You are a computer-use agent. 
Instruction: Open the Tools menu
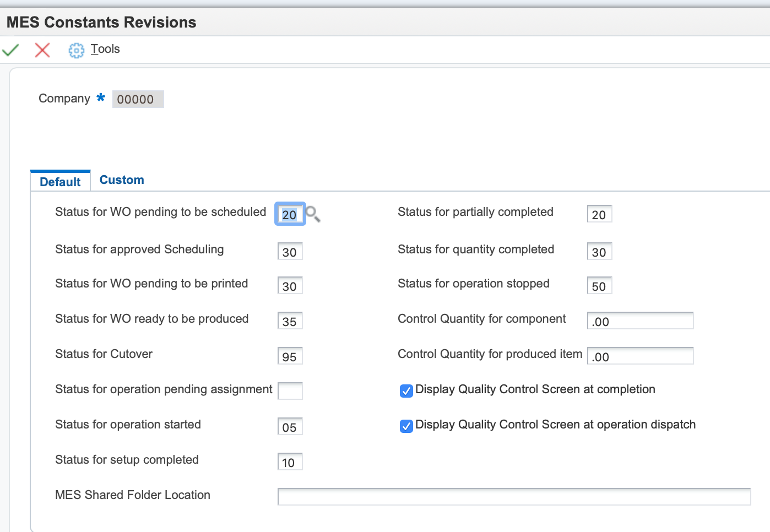click(x=105, y=49)
